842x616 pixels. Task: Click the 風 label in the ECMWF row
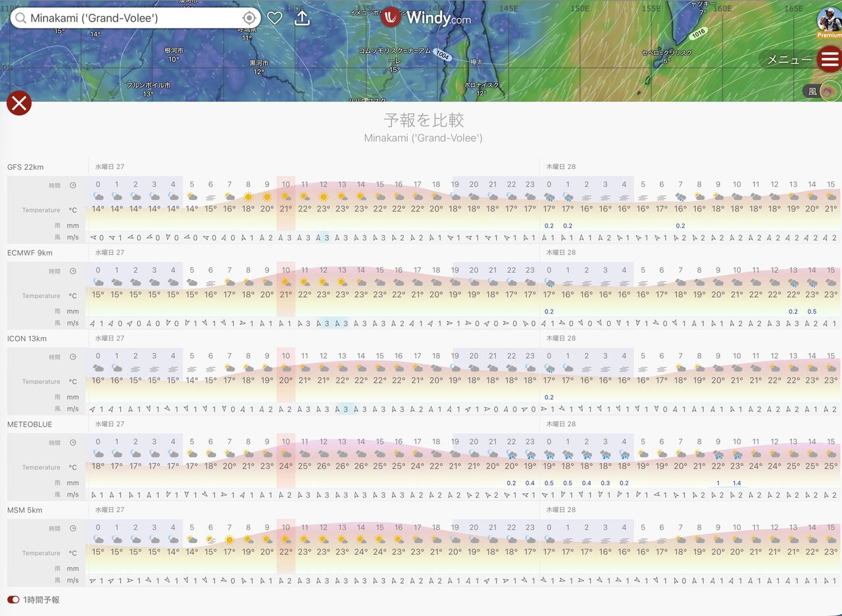coord(57,323)
